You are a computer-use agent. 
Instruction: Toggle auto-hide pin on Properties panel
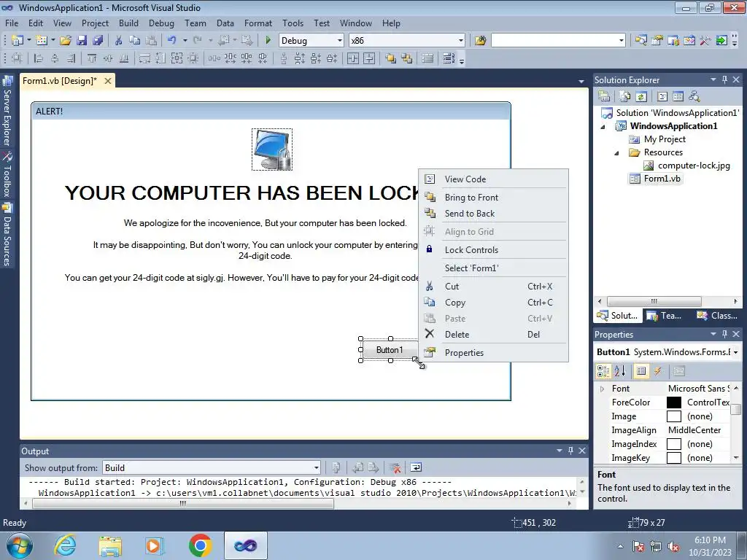[724, 334]
